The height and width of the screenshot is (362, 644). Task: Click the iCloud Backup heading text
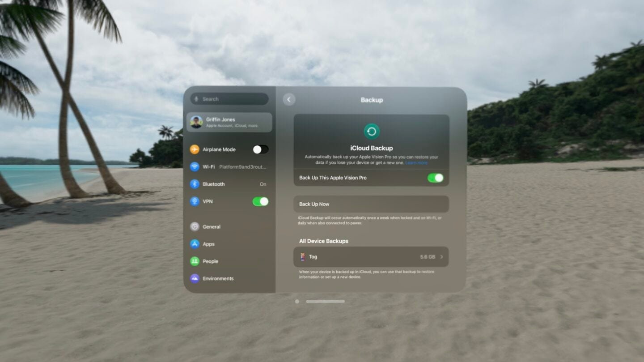tap(372, 148)
